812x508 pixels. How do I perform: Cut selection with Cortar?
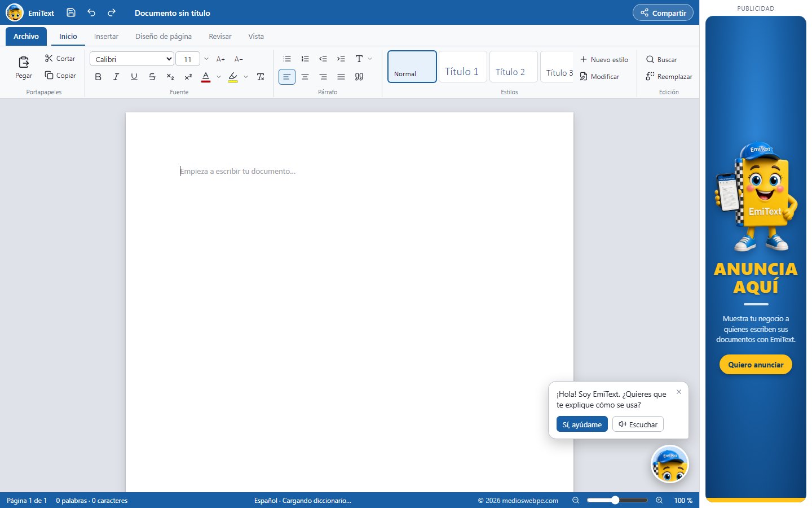(60, 59)
